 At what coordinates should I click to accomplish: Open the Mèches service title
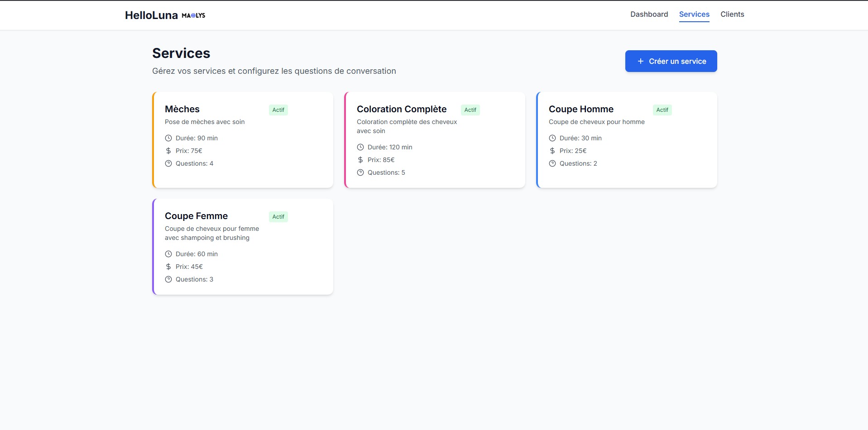(182, 109)
